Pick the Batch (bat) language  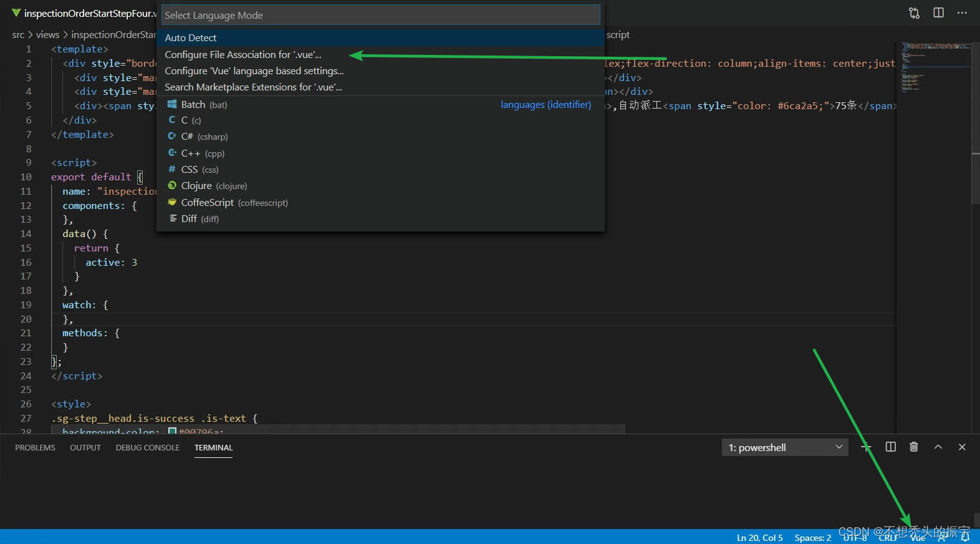click(x=381, y=105)
